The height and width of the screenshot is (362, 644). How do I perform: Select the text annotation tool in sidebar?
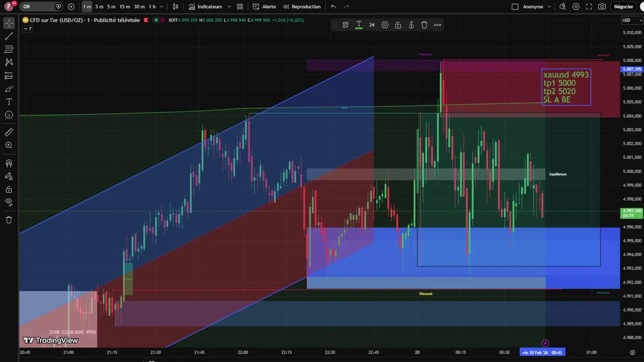(9, 102)
